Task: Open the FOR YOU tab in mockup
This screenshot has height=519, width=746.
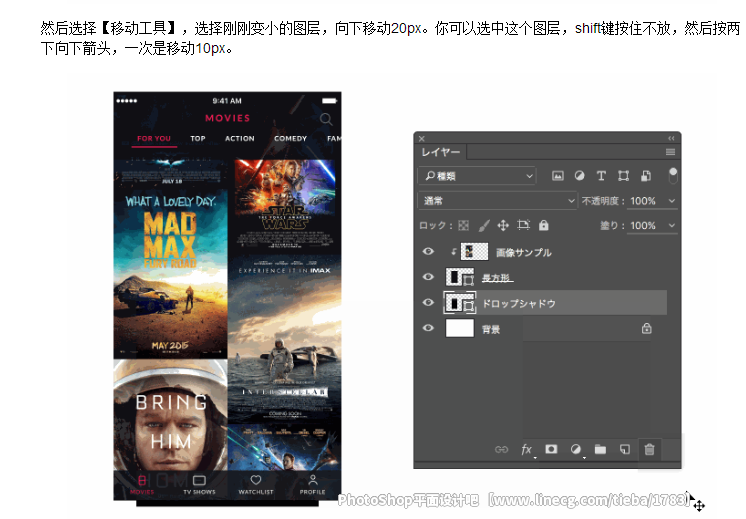Action: pos(154,138)
